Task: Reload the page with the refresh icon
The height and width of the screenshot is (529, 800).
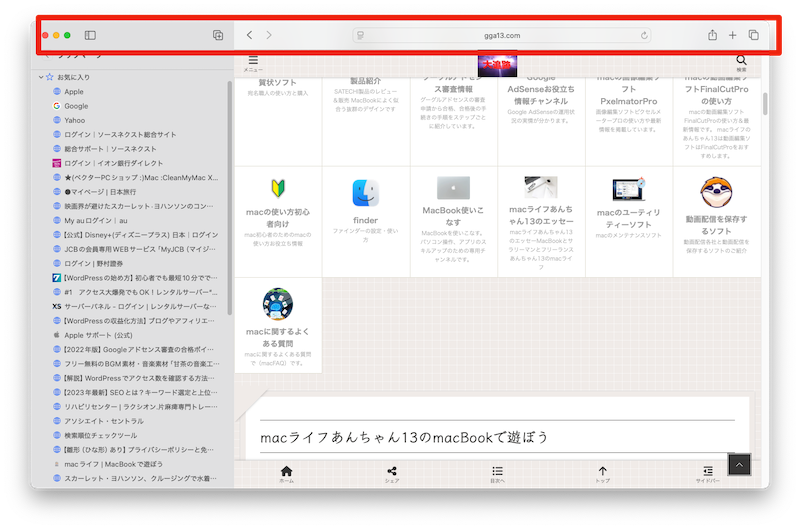Action: point(644,35)
